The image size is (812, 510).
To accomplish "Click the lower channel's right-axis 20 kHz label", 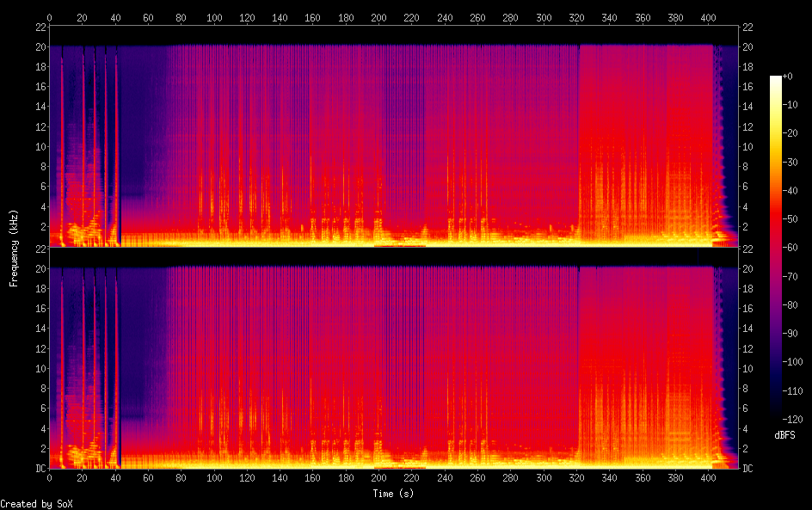I will pyautogui.click(x=747, y=269).
